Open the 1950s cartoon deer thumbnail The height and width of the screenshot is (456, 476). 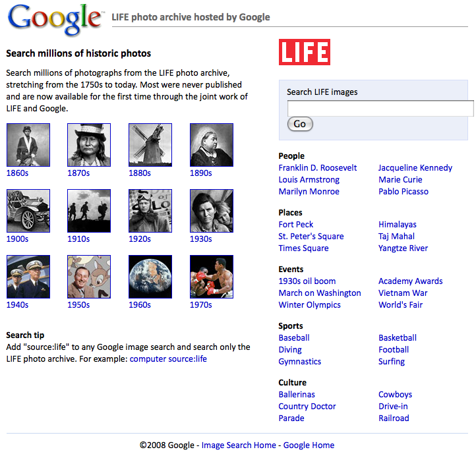[89, 277]
